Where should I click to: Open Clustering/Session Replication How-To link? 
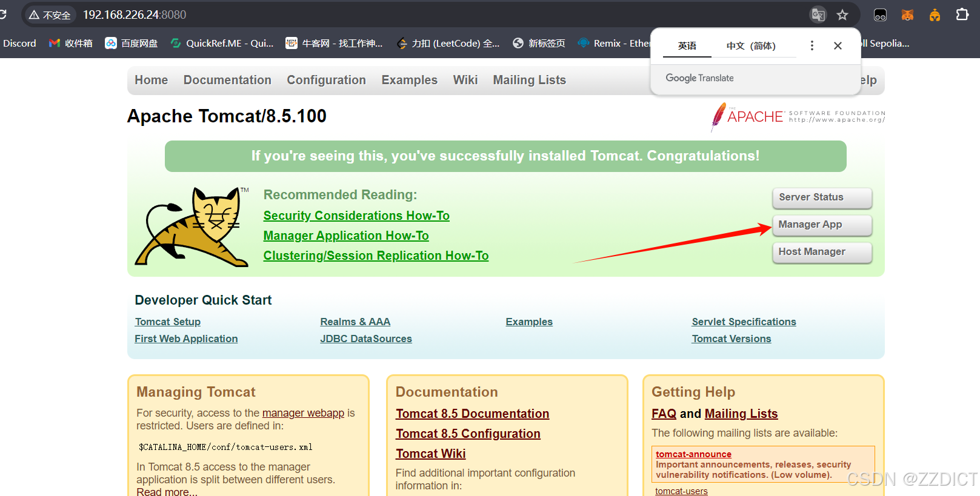376,256
